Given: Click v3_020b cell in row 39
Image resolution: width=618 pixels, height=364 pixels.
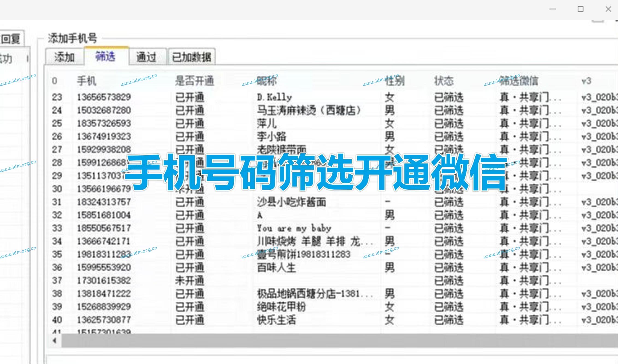Looking at the screenshot, I should 599,307.
